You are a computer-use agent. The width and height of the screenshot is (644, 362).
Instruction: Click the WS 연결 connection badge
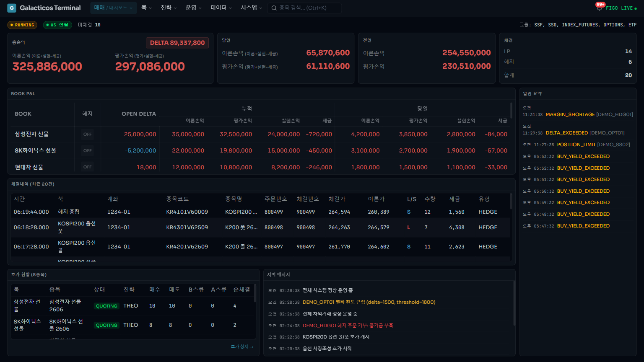[x=57, y=25]
